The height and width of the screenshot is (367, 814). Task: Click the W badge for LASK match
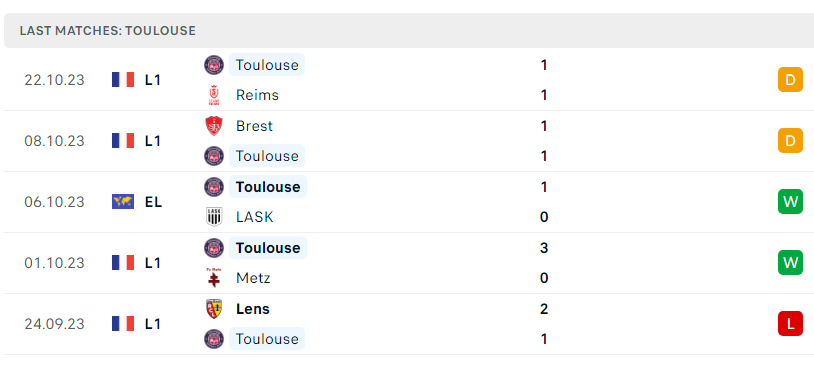[x=790, y=202]
